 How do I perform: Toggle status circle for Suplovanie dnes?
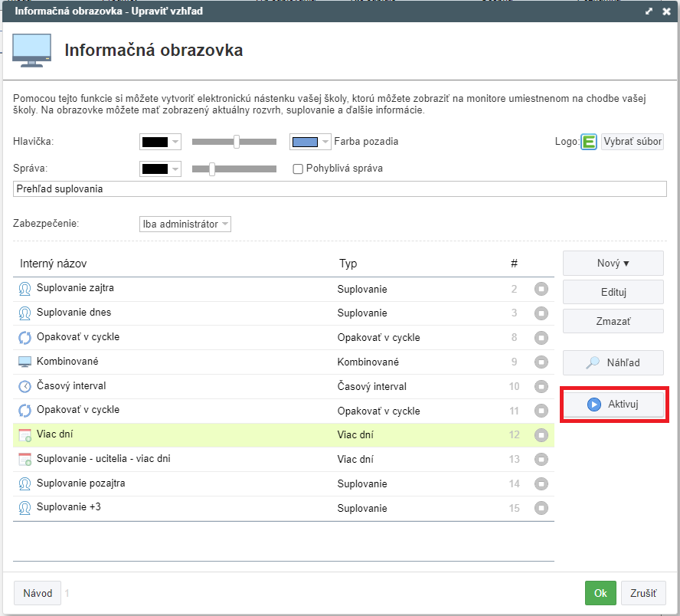541,313
